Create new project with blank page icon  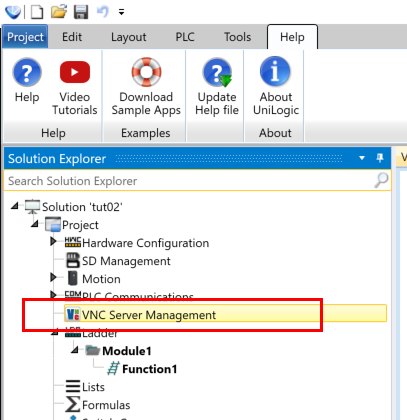coord(37,12)
